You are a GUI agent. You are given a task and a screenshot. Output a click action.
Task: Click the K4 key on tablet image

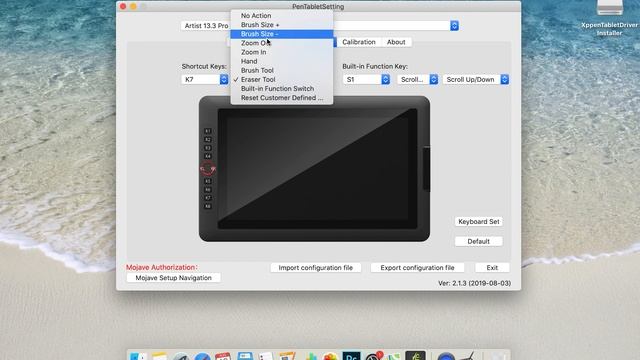click(x=208, y=156)
